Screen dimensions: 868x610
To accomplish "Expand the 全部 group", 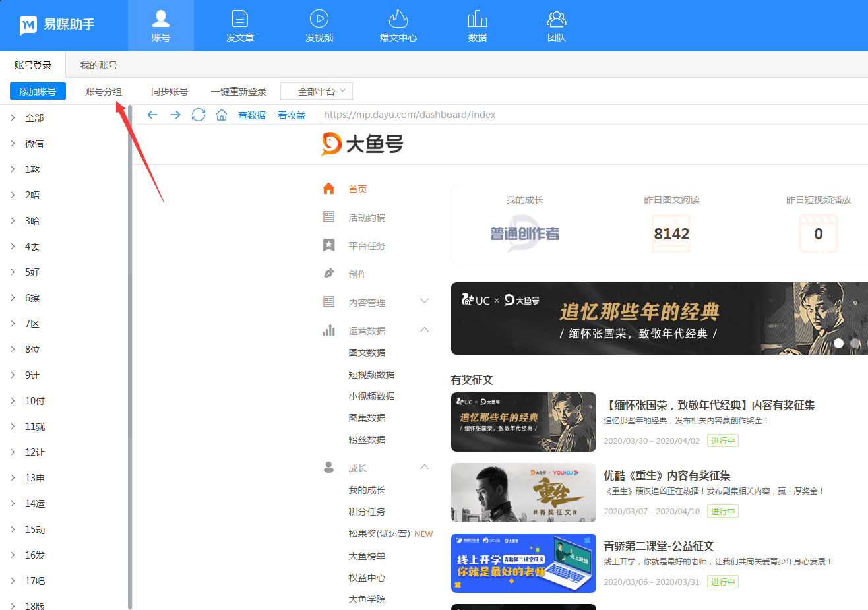I will pyautogui.click(x=13, y=118).
